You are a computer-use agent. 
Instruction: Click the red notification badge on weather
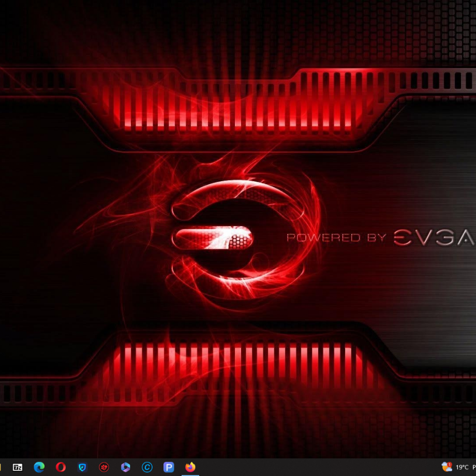pos(450,464)
